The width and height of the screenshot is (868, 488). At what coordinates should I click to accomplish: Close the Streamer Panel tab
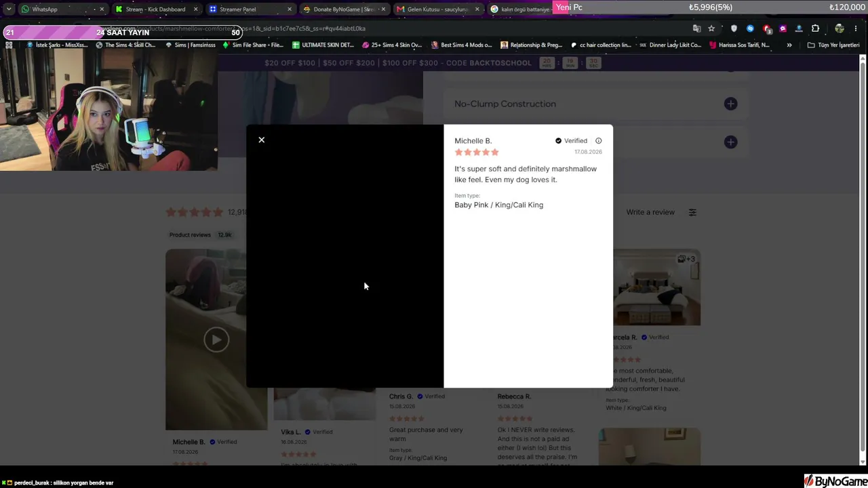(290, 9)
